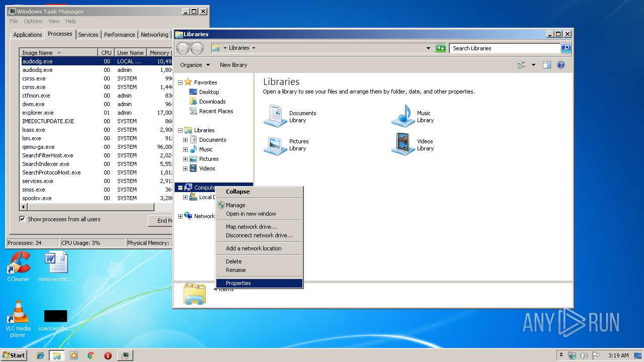Image resolution: width=644 pixels, height=362 pixels.
Task: Open the address bar history dropdown
Action: click(x=428, y=48)
